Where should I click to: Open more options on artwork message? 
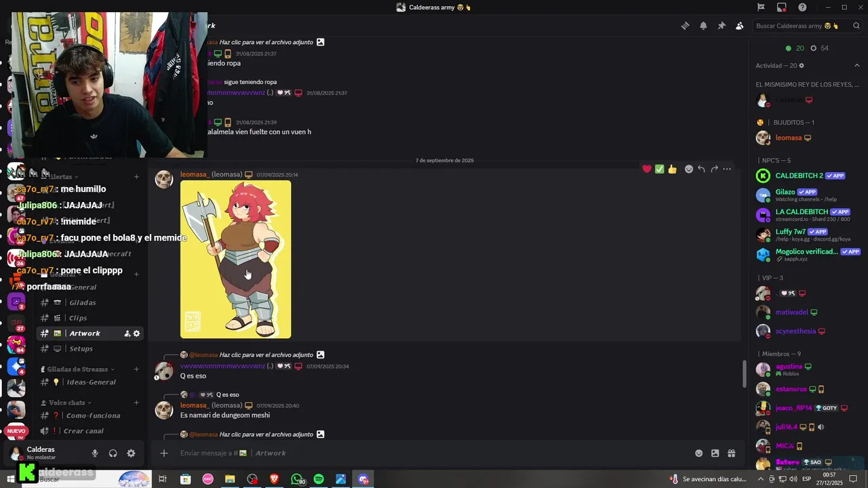pos(727,169)
